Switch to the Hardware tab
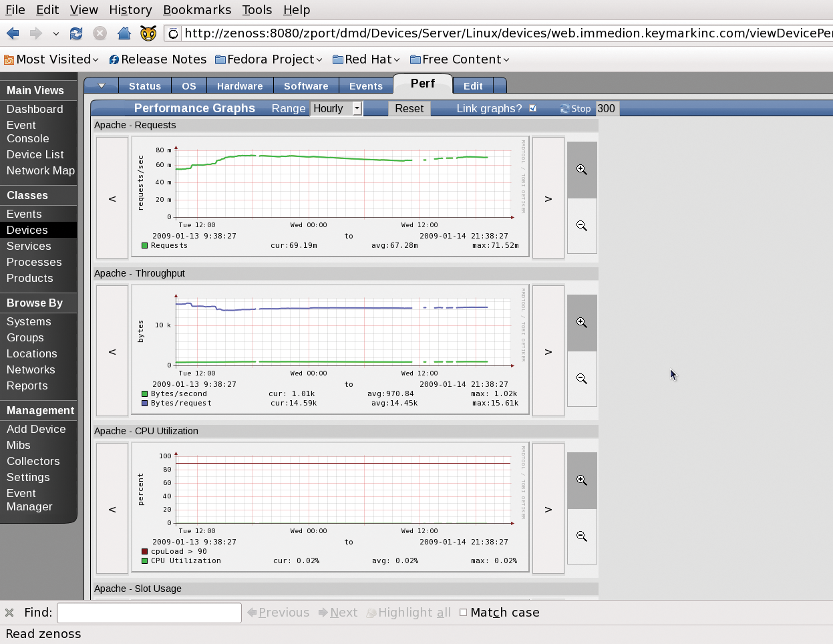833x644 pixels. point(240,86)
